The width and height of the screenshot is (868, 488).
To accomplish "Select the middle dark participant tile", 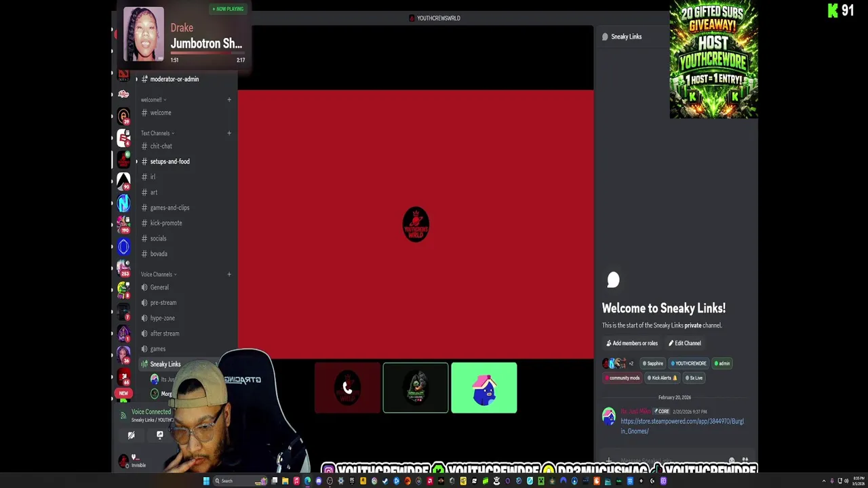I will point(416,388).
